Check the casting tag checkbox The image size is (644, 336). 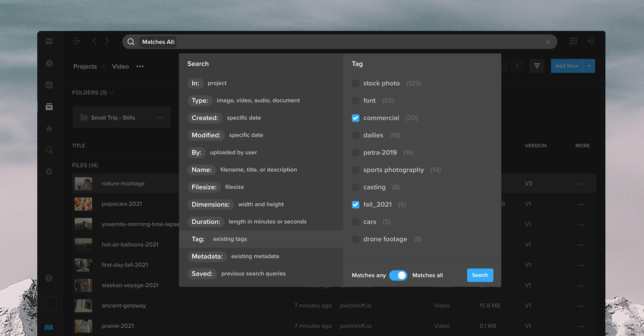pyautogui.click(x=356, y=187)
